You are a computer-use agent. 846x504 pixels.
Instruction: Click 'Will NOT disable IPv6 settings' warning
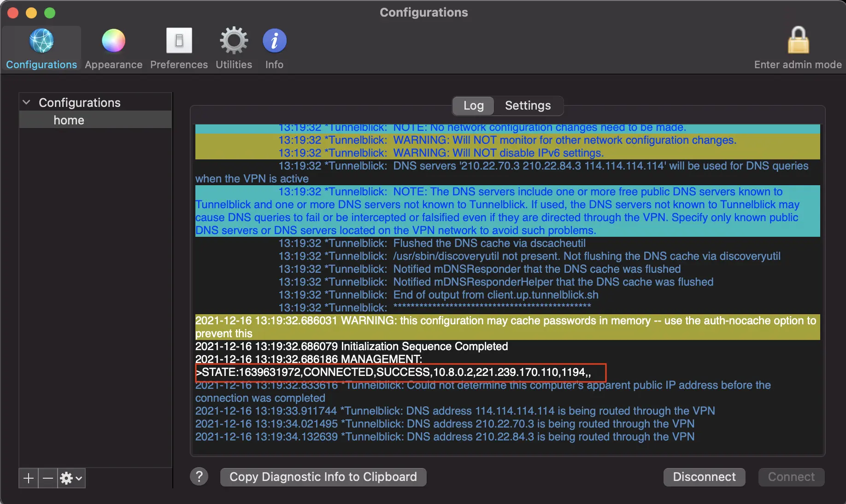[441, 153]
